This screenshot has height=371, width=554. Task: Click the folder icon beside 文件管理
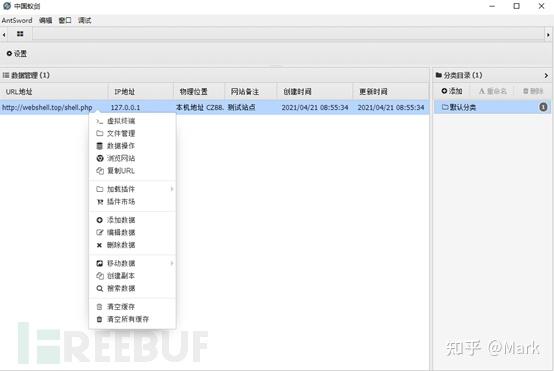coord(100,133)
